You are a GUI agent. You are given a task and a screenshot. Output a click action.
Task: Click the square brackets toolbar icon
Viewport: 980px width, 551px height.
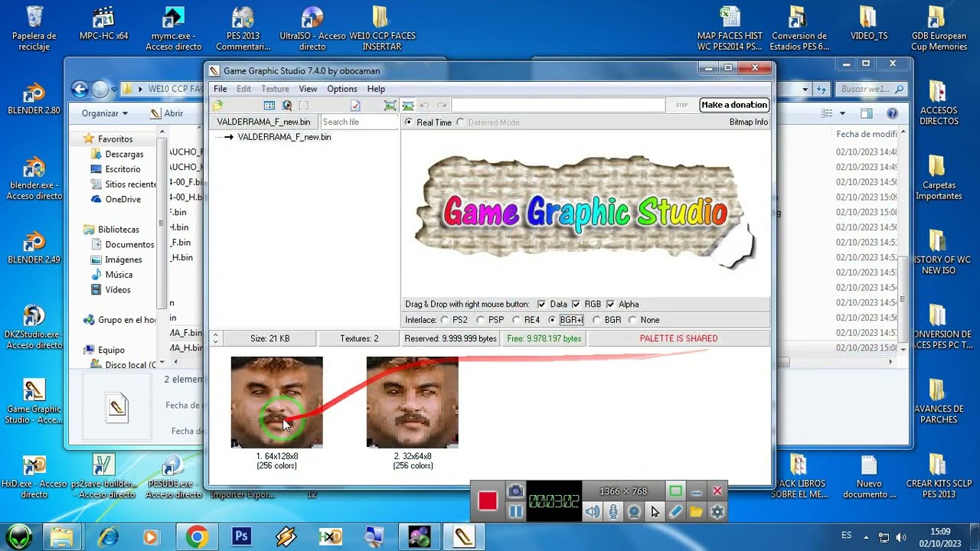[x=304, y=106]
